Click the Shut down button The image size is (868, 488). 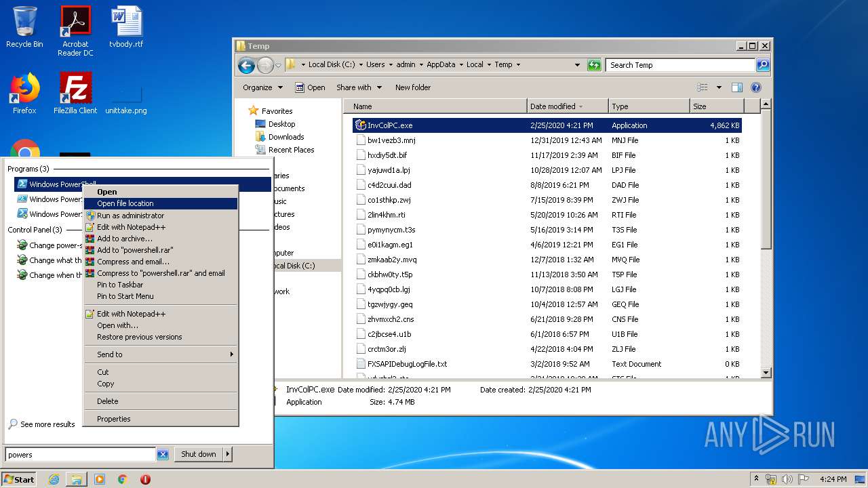[199, 455]
